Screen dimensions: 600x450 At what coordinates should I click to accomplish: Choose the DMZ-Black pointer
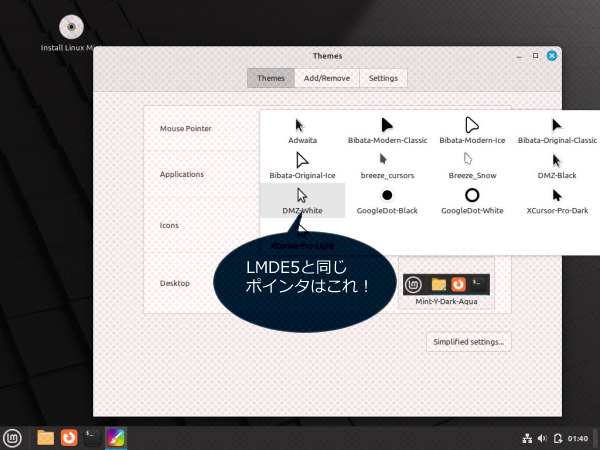click(557, 166)
